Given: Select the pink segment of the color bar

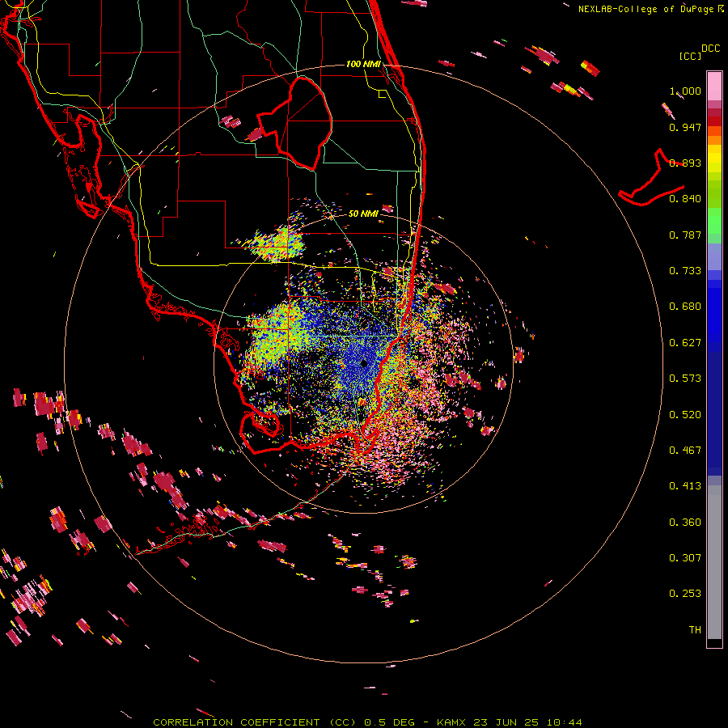Looking at the screenshot, I should point(714,87).
